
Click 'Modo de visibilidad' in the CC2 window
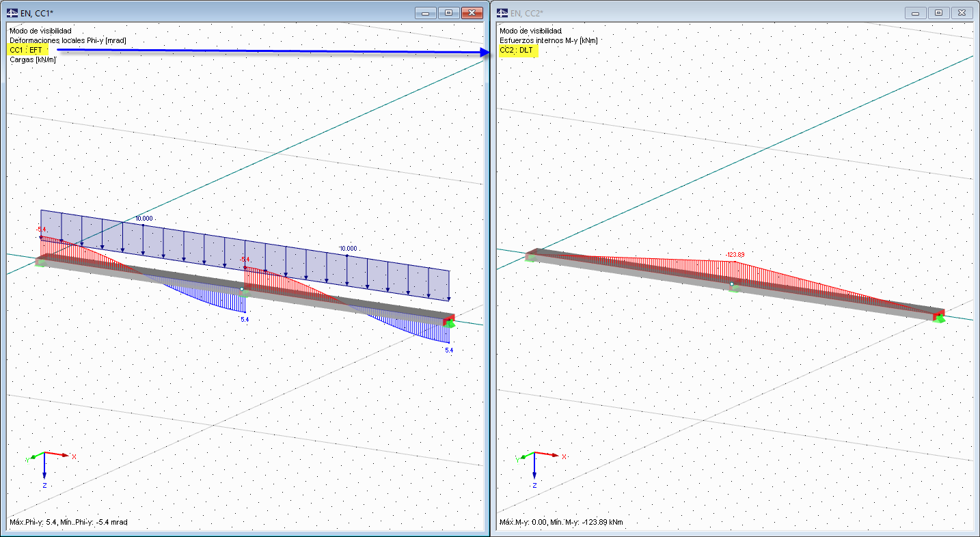click(x=530, y=31)
